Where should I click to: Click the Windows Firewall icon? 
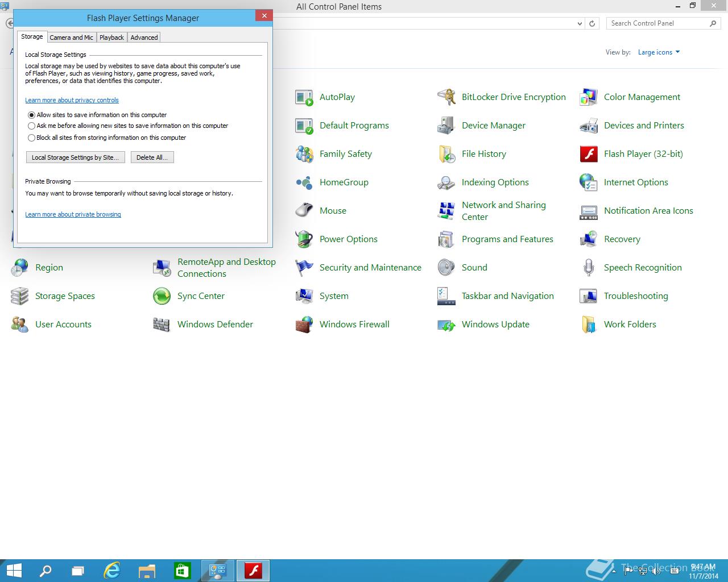[x=304, y=325]
